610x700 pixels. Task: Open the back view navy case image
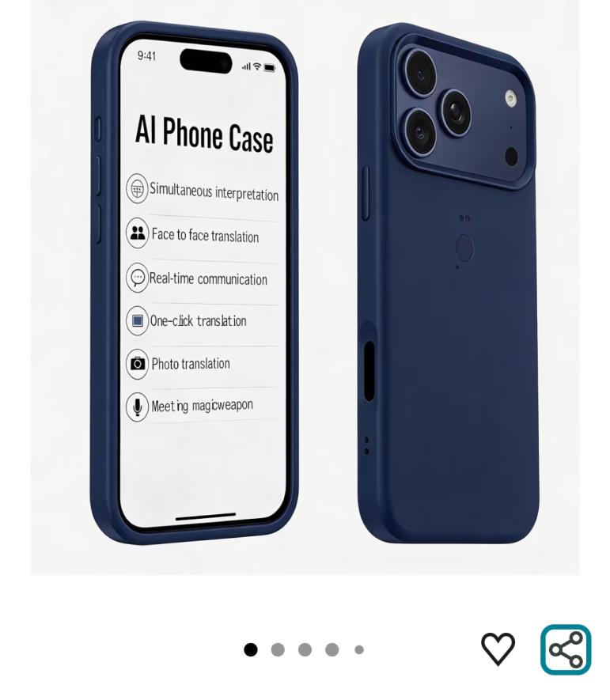pyautogui.click(x=448, y=283)
